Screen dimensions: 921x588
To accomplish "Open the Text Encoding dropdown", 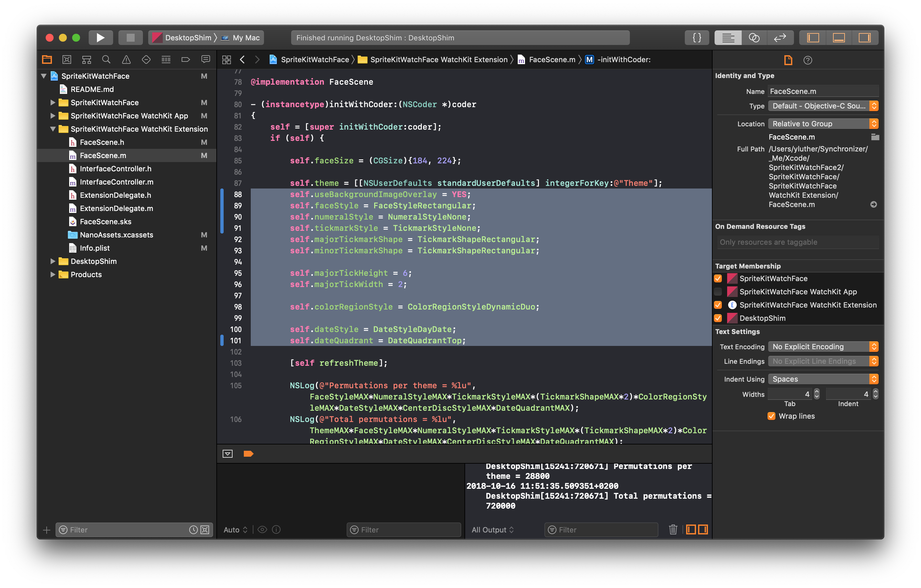I will click(823, 346).
